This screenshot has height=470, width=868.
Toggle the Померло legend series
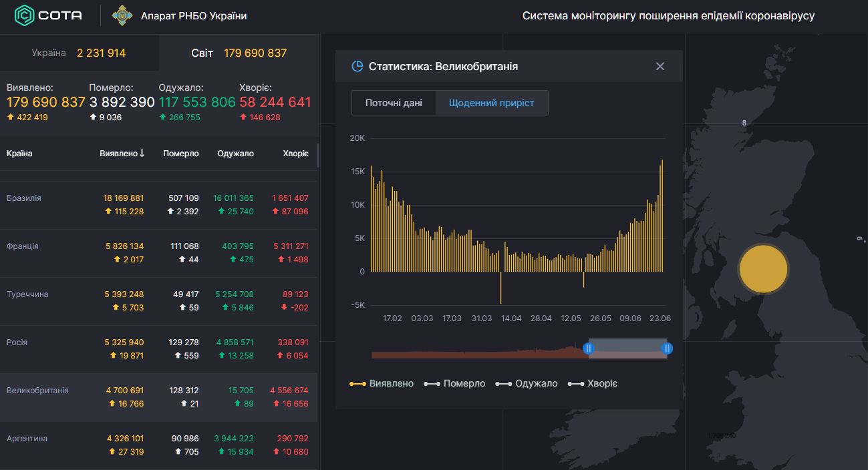(454, 384)
